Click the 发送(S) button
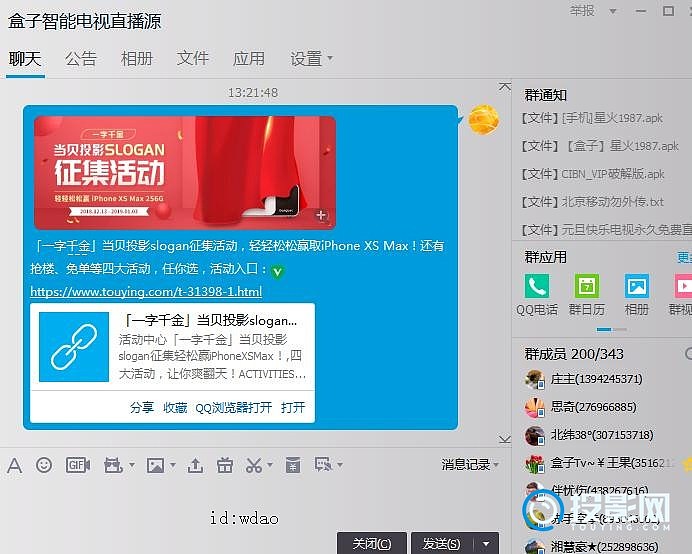692x554 pixels. [x=442, y=544]
